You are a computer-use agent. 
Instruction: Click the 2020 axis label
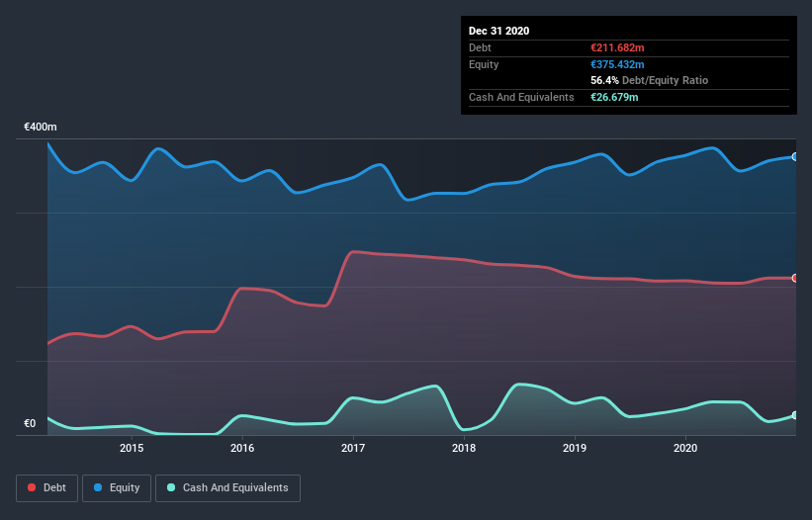coord(685,448)
